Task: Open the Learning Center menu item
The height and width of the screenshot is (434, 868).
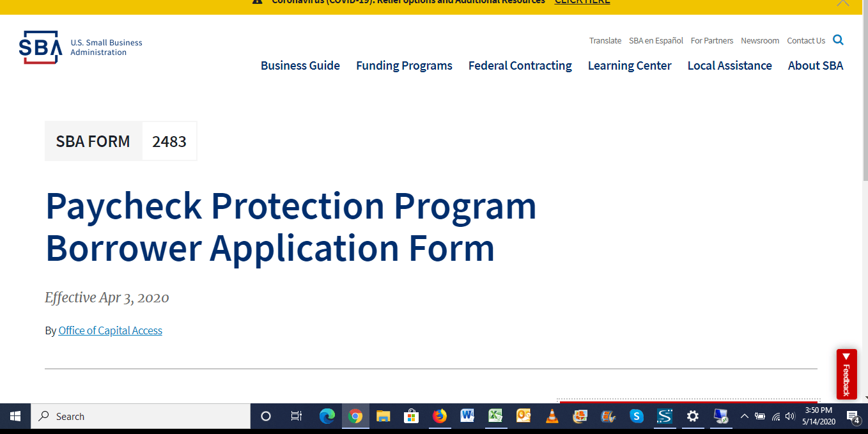Action: (629, 65)
